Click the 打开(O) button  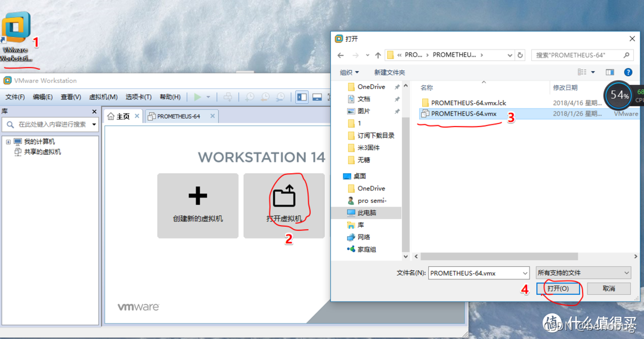(558, 288)
